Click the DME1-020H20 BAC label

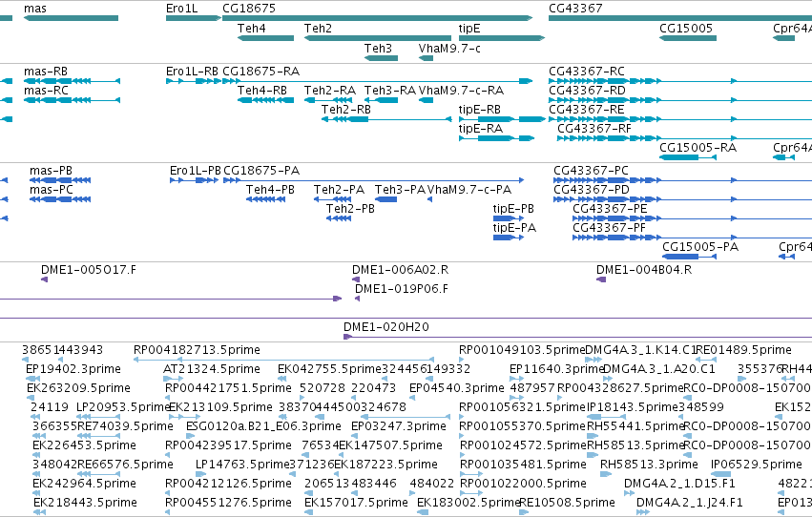point(386,327)
